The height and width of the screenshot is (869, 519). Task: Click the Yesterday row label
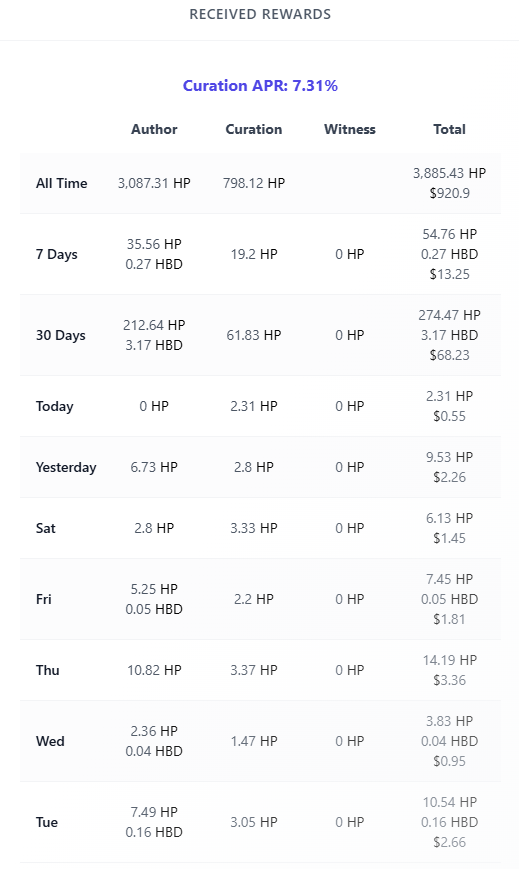pyautogui.click(x=66, y=467)
